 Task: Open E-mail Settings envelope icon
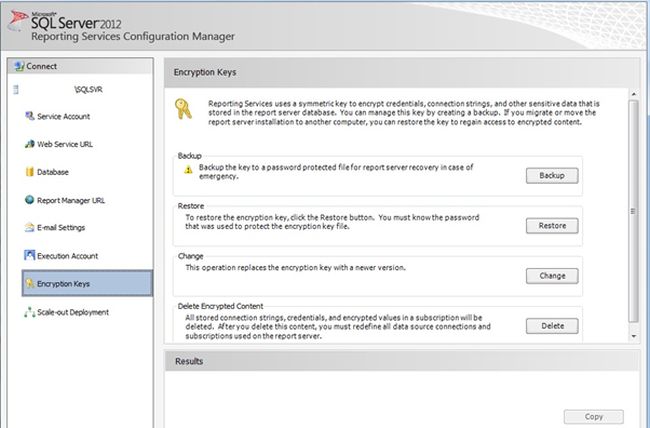tap(29, 228)
